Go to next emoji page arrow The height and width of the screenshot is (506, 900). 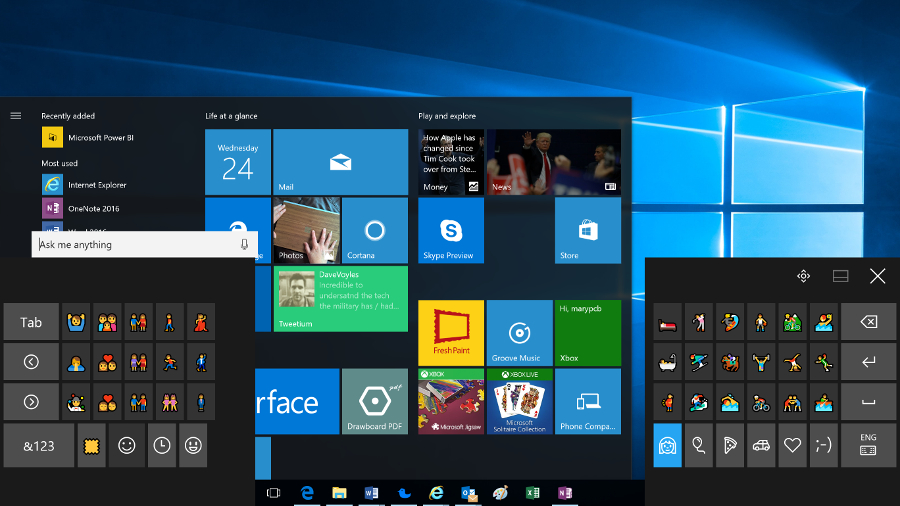(x=31, y=402)
